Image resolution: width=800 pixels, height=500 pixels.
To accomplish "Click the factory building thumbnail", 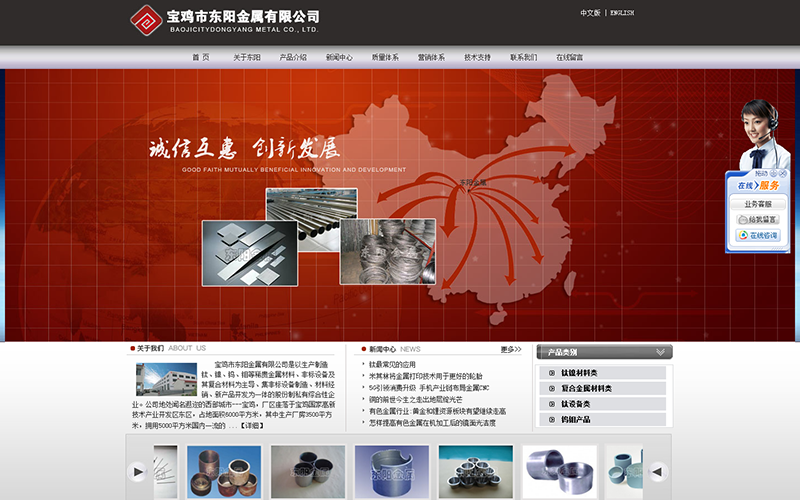I will coord(166,379).
